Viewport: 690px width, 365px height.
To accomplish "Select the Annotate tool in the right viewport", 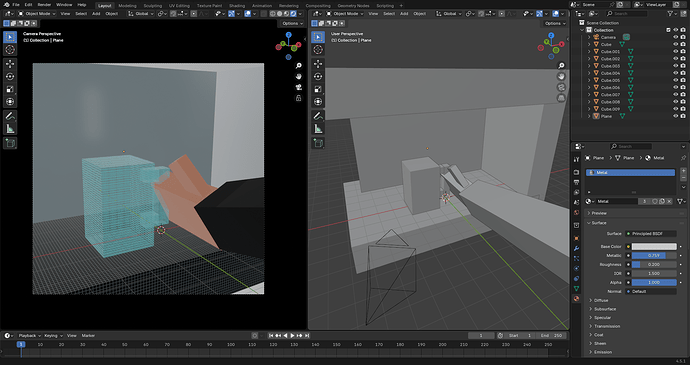I will click(x=318, y=116).
